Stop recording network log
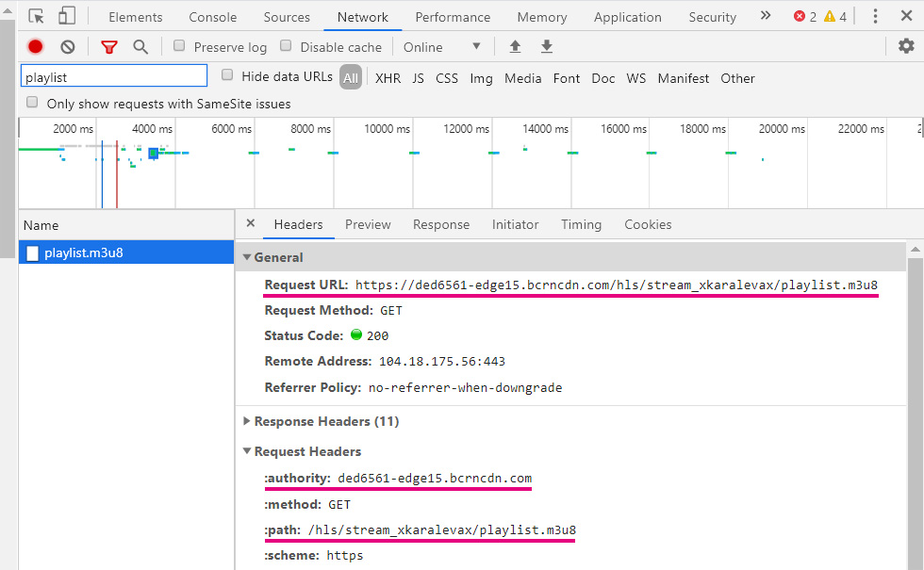924x570 pixels. point(36,47)
